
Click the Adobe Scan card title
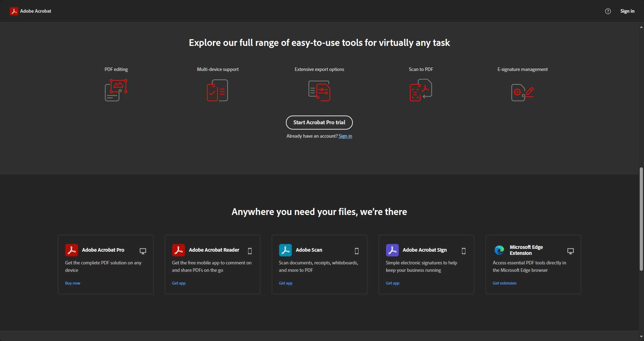(309, 250)
